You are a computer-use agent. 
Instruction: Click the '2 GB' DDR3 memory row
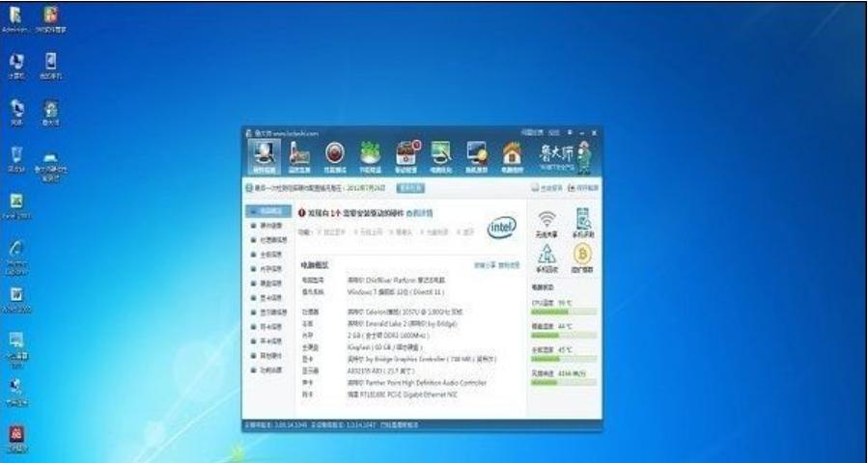pos(388,336)
